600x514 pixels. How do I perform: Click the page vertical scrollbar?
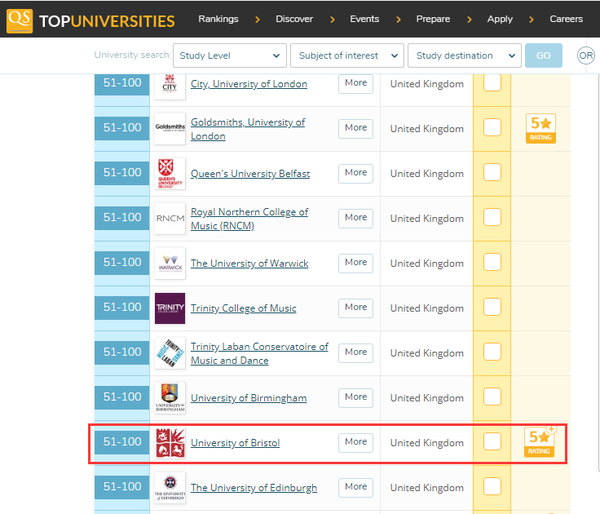click(598, 274)
